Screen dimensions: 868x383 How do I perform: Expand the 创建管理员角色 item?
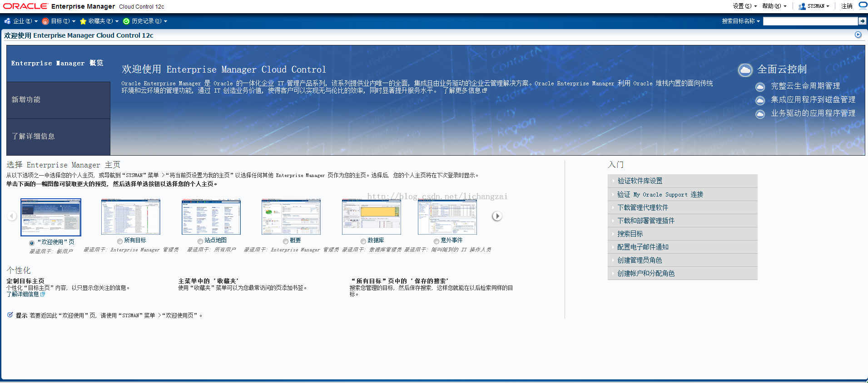click(683, 260)
